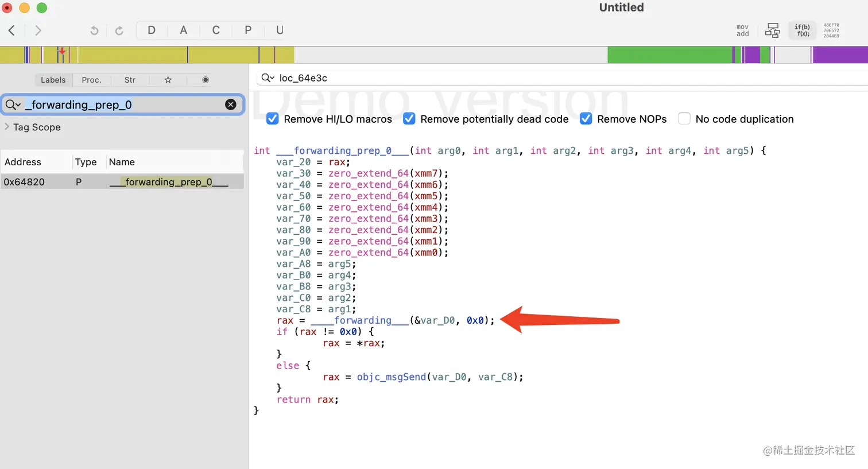Viewport: 868px width, 469px height.
Task: Click the _forwarding_prep_0 search field
Action: coord(123,104)
